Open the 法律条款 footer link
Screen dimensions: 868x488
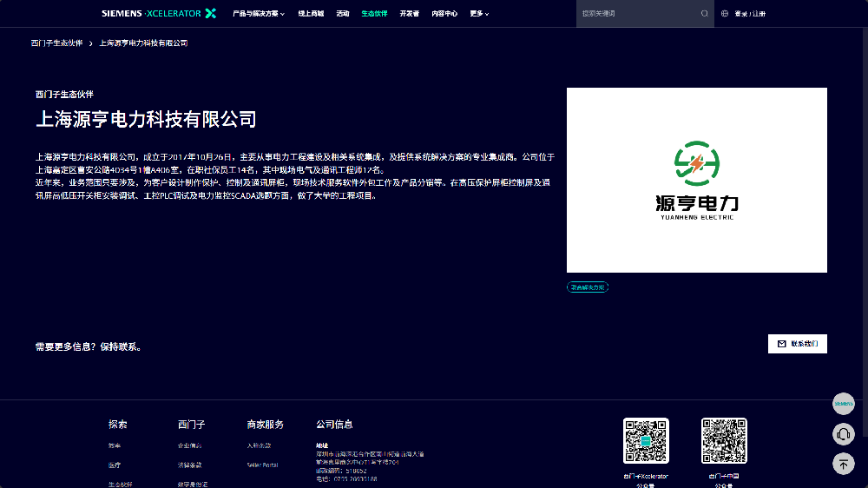click(189, 465)
